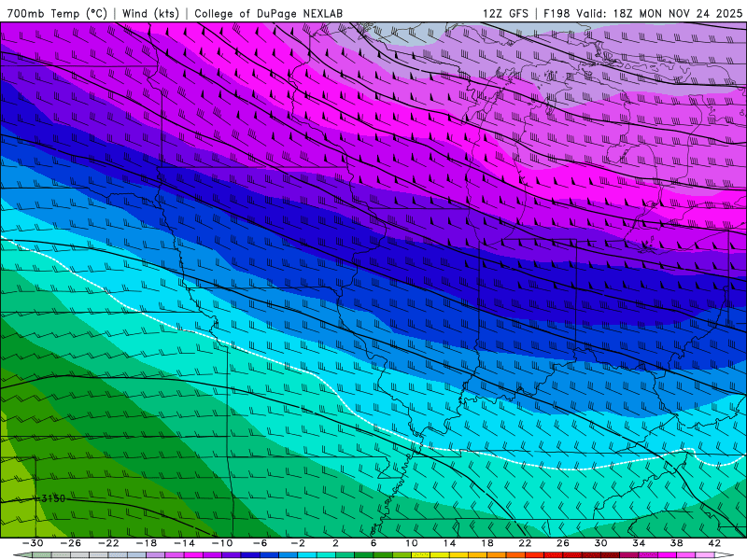This screenshot has width=747, height=560.
Task: Click the -14 legend value
Action: coord(184,543)
